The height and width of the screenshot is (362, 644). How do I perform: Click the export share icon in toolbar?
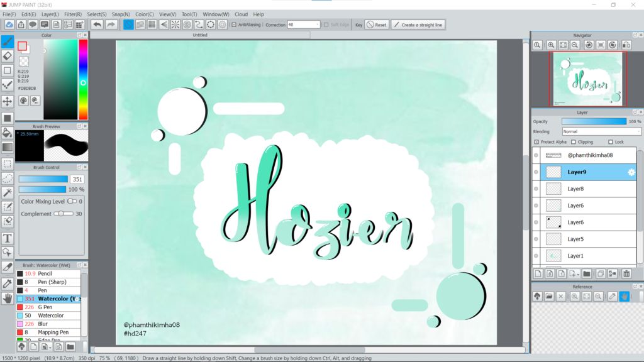(x=21, y=25)
